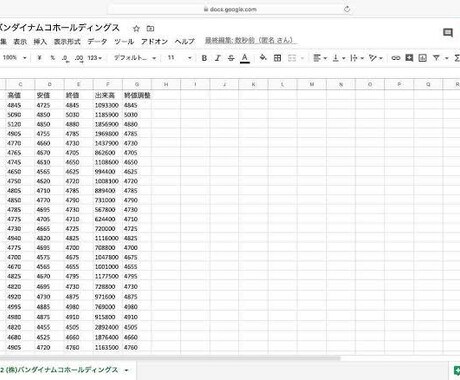Viewport: 460px width, 380px height.
Task: Open the 表示形式 menu
Action: (x=67, y=42)
